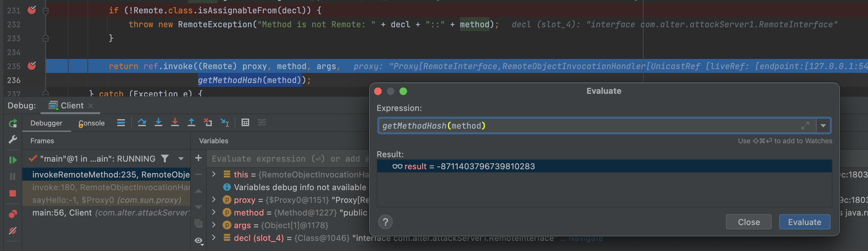Expand the Evaluate expression editor
868x251 pixels.
805,126
